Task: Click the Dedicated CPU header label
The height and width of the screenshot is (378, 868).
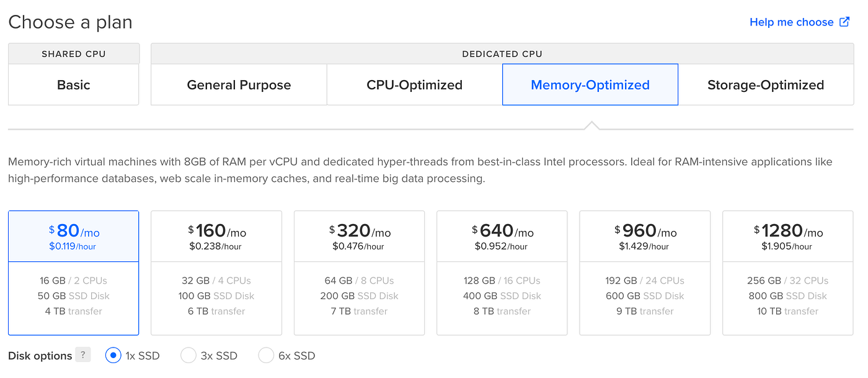Action: [502, 54]
